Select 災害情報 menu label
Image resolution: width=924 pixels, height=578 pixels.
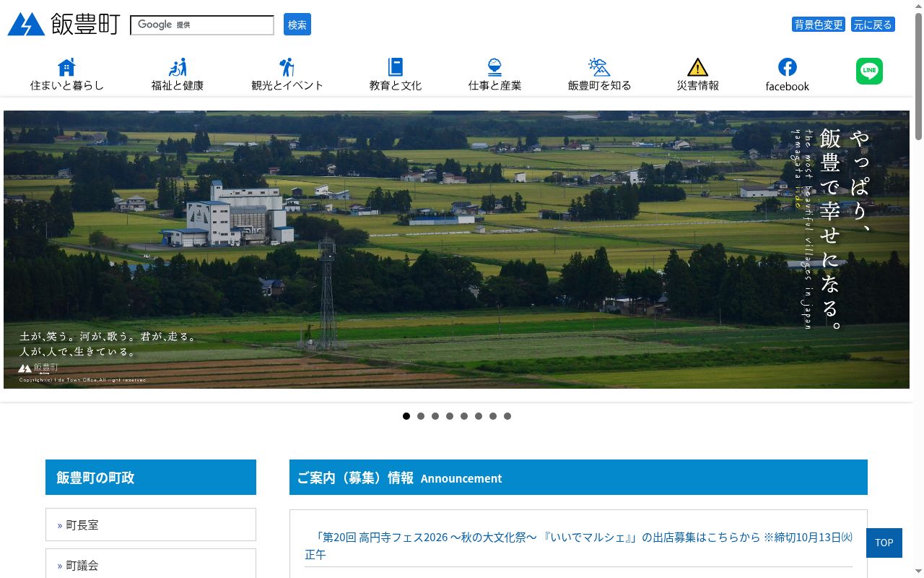coord(697,85)
